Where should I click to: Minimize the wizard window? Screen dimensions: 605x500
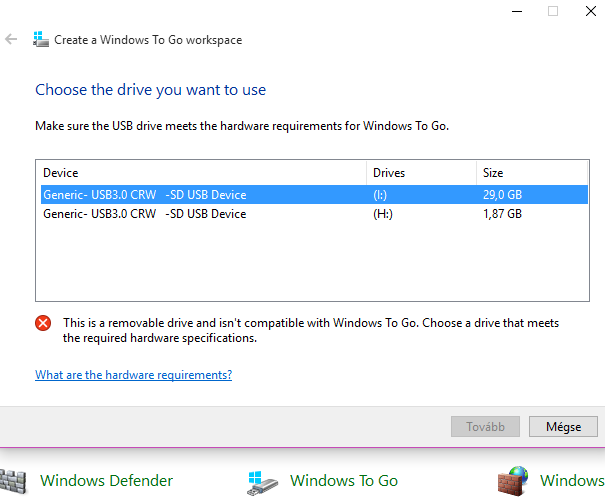[517, 11]
